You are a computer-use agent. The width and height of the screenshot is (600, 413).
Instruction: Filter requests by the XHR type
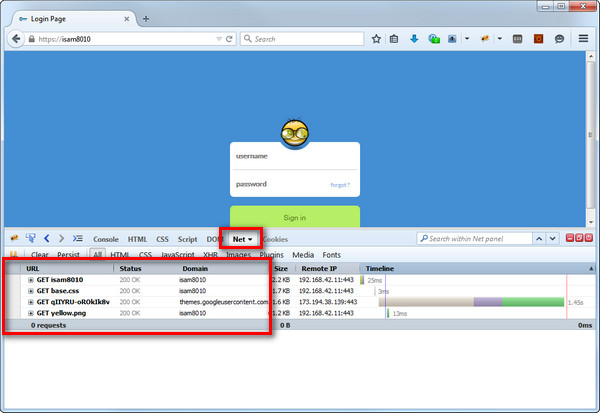point(210,255)
